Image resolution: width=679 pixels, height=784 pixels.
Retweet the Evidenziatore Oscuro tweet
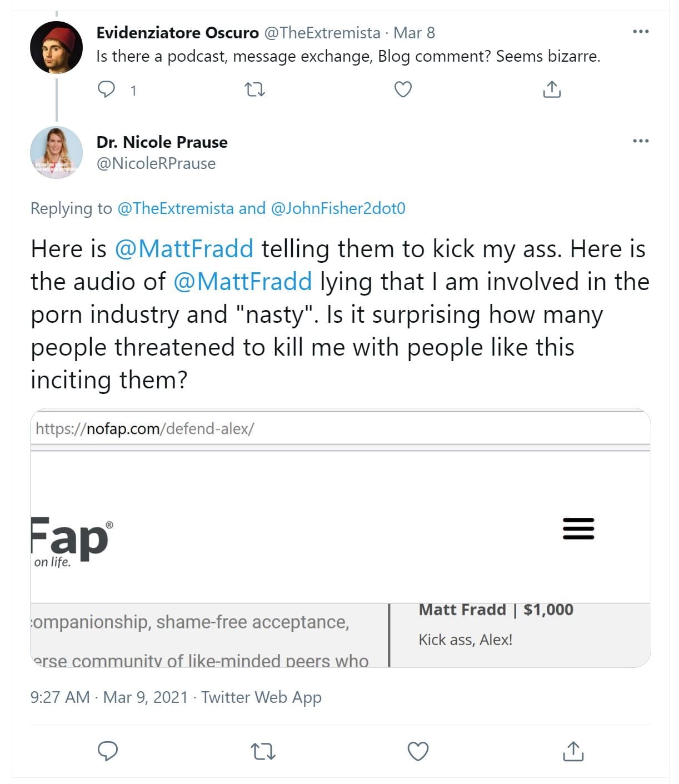click(x=255, y=89)
